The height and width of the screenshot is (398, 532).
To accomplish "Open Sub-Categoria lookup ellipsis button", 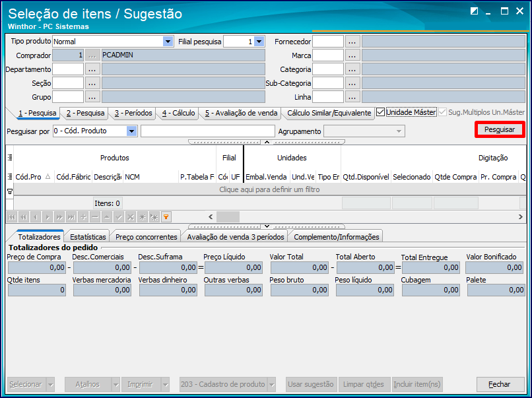I will pos(352,83).
